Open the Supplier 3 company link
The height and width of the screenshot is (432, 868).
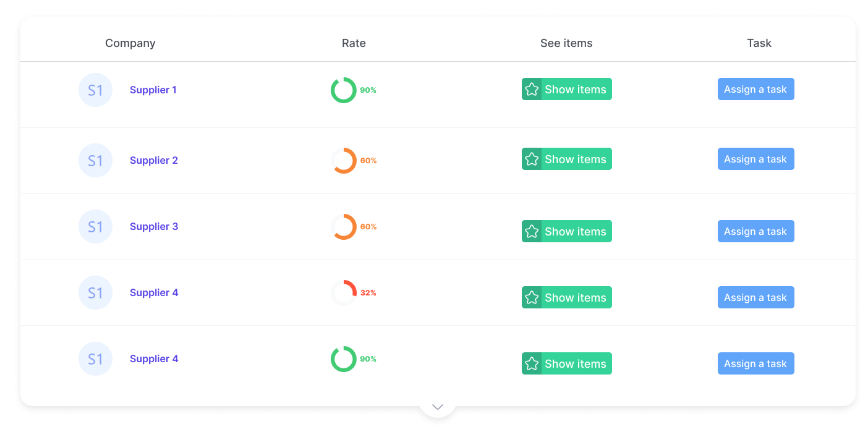click(154, 227)
